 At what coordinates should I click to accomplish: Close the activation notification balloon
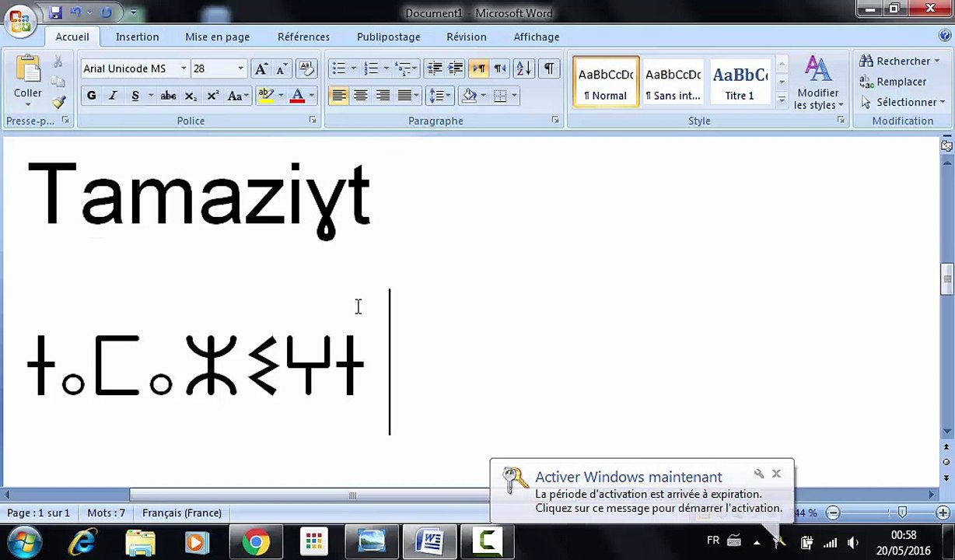776,474
